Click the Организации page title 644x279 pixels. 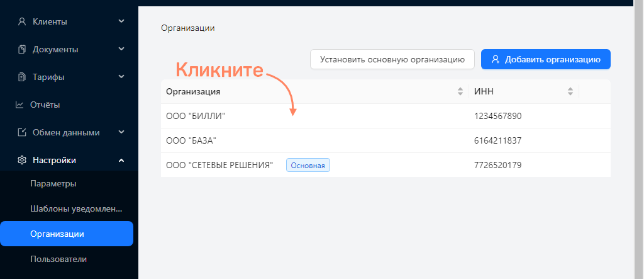[x=187, y=28]
